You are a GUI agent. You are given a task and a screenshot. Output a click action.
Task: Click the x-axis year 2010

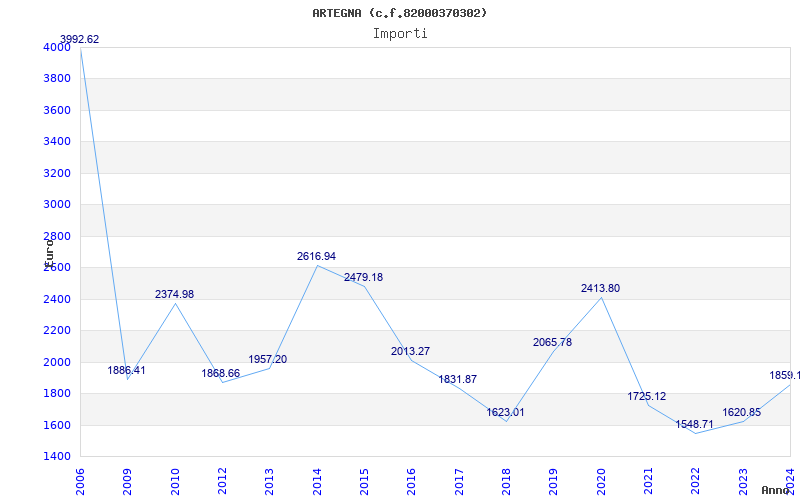[175, 482]
